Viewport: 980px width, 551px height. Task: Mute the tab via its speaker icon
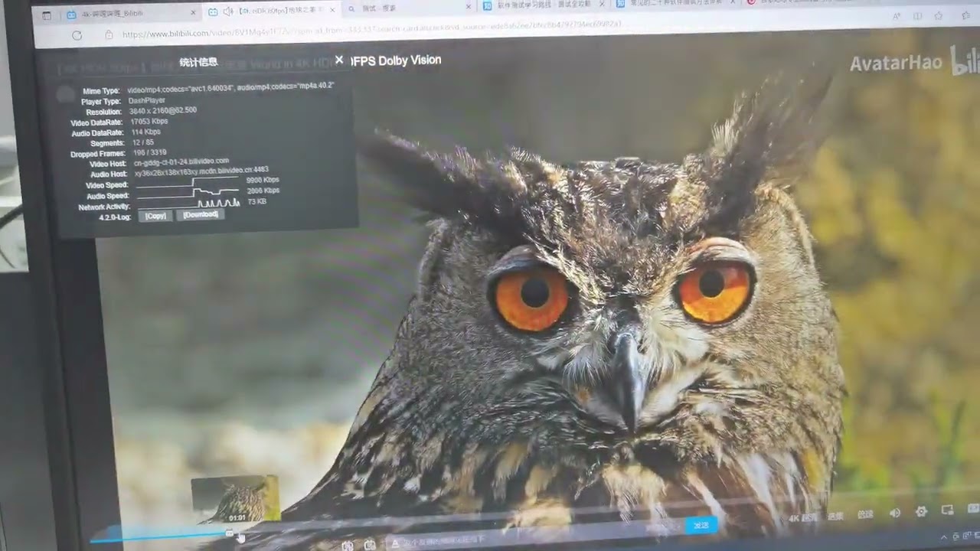228,12
